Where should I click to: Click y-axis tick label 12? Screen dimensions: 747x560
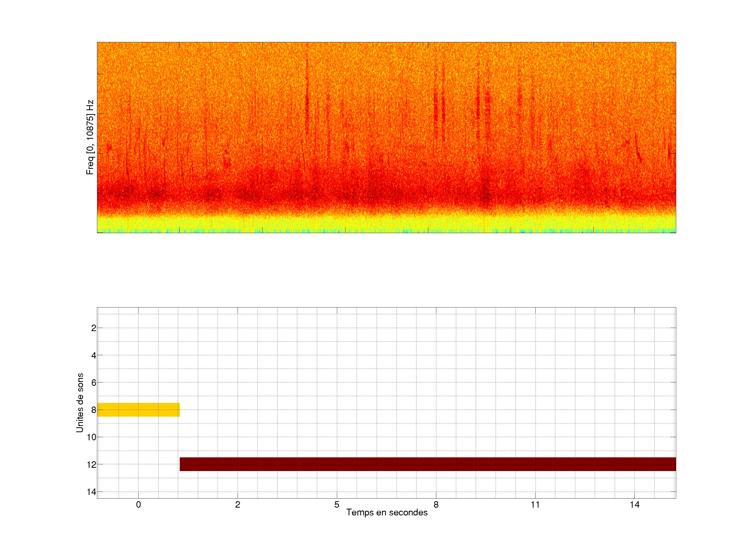pos(92,465)
